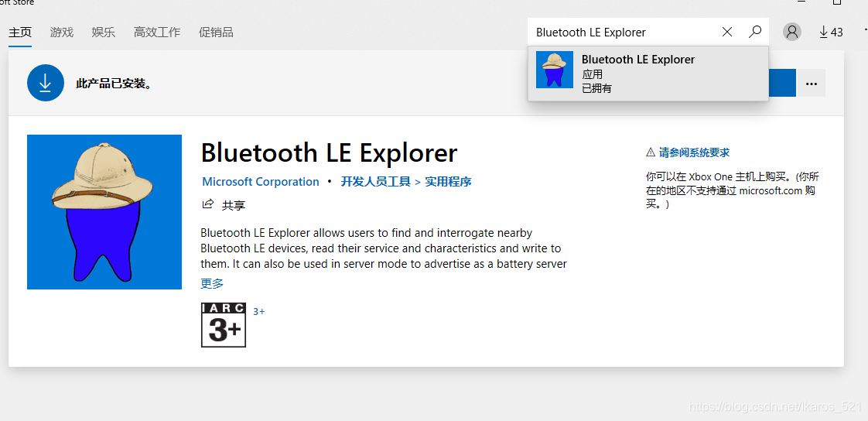Click the app icon in the search suggestion

point(554,70)
